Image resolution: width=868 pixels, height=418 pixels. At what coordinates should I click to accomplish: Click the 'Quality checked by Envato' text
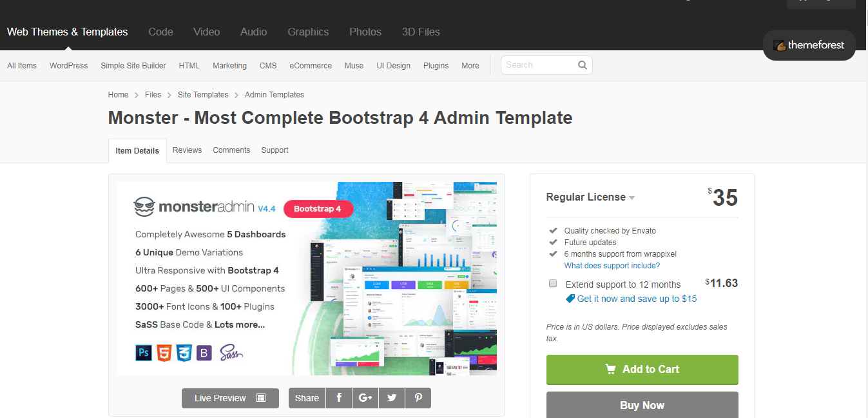[610, 231]
